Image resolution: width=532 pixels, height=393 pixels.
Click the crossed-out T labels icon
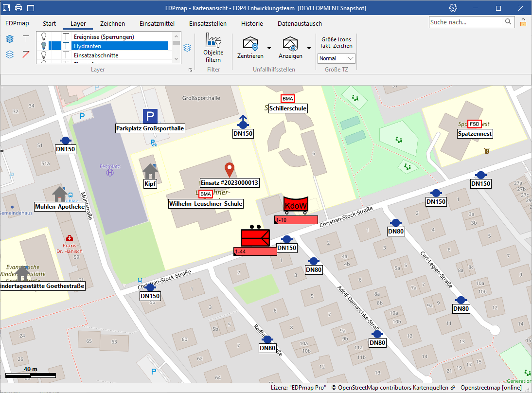pyautogui.click(x=26, y=54)
